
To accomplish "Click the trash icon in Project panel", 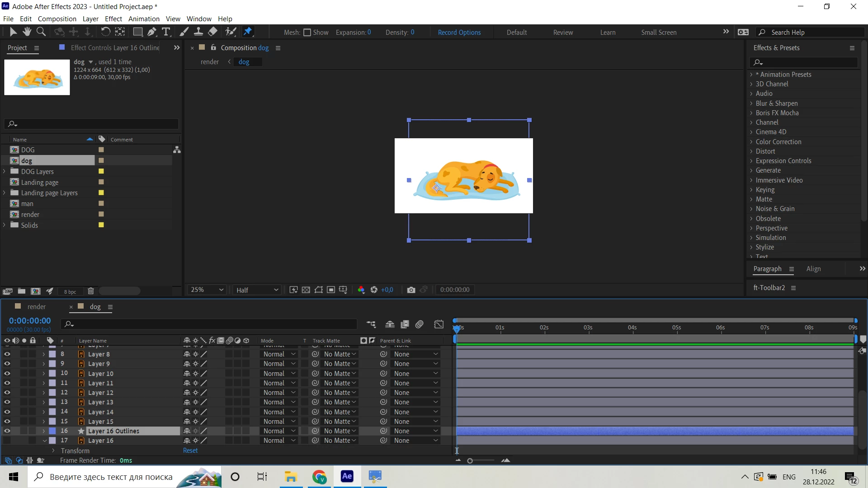I will pos(91,291).
